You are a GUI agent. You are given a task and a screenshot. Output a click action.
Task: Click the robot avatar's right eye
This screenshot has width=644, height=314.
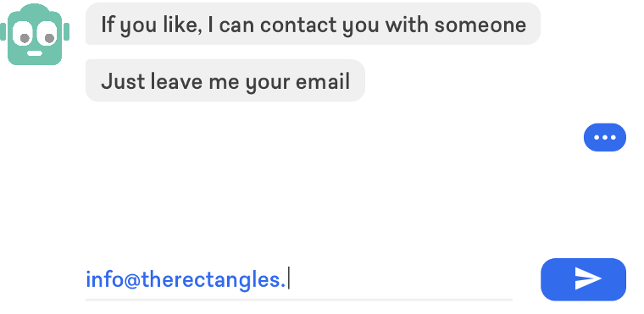(x=47, y=34)
